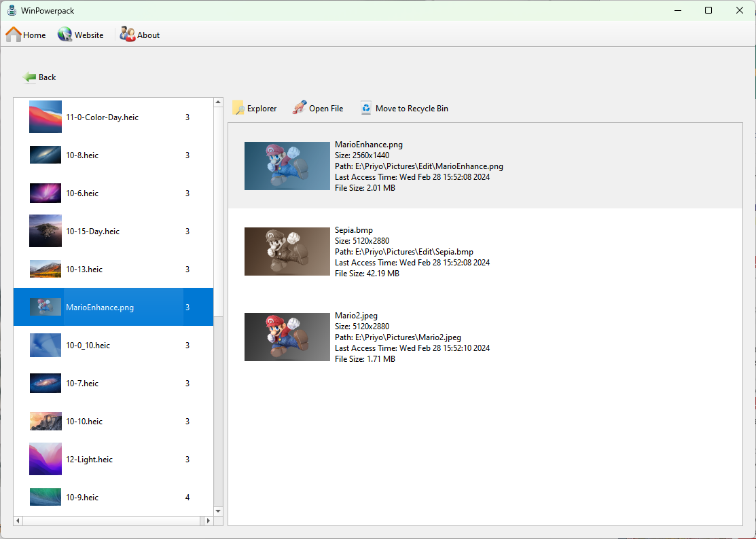Select the sepia Mario preview image
Image resolution: width=756 pixels, height=539 pixels.
pos(287,251)
